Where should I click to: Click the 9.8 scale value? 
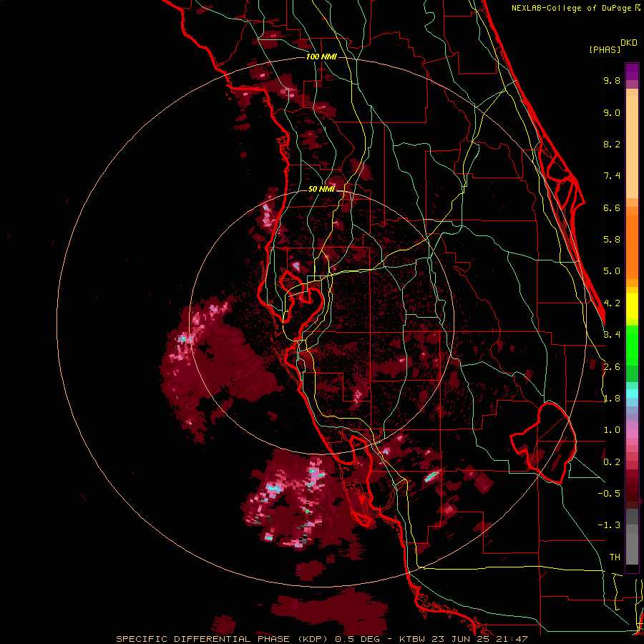tap(612, 80)
